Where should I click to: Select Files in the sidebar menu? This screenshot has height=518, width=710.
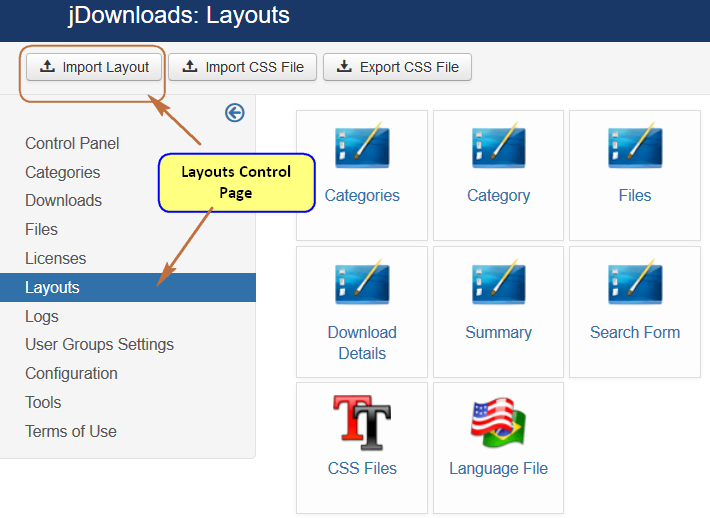(41, 230)
